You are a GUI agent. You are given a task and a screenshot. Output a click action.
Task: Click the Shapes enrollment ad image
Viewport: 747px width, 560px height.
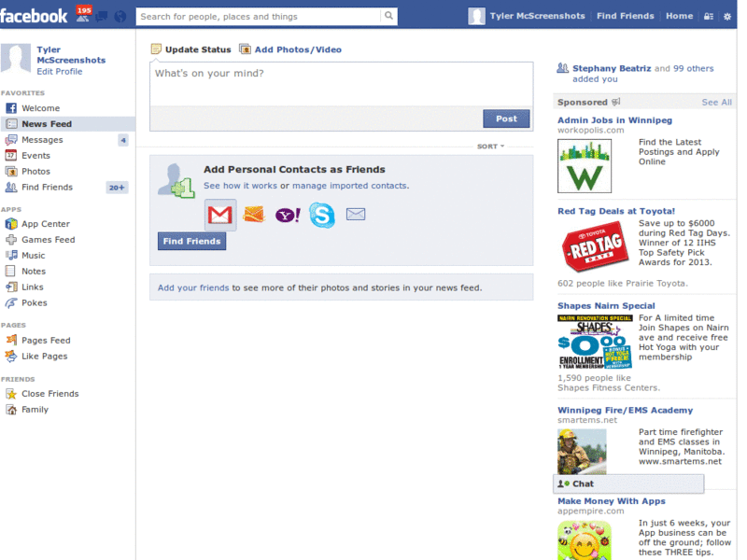[595, 342]
